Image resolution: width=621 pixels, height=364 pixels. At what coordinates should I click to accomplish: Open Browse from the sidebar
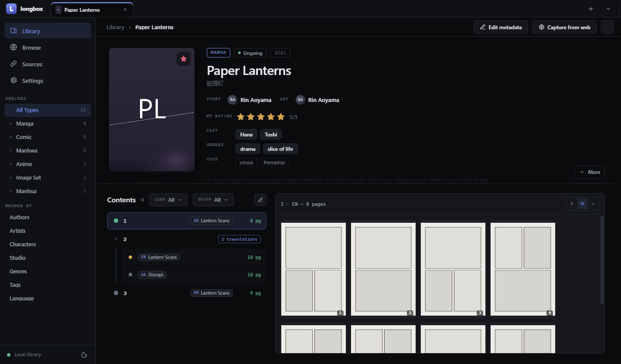point(48,48)
